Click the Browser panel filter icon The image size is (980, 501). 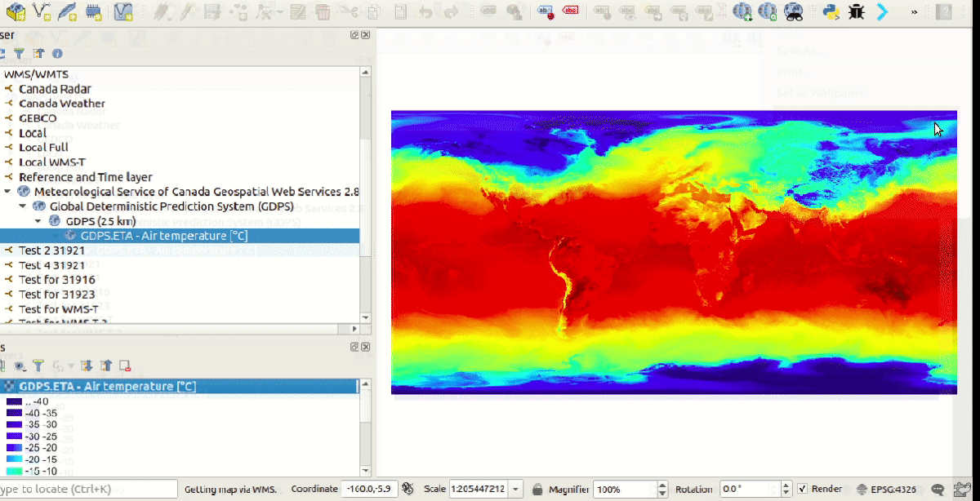click(x=20, y=54)
